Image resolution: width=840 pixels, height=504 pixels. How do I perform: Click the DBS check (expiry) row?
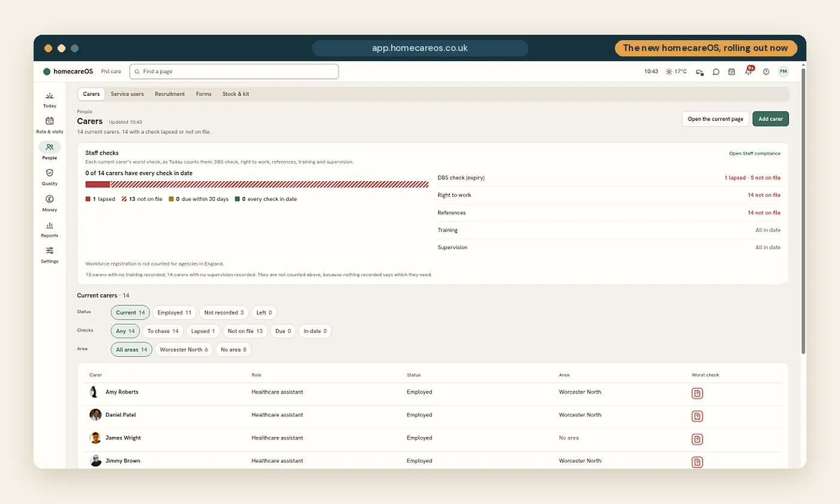coord(609,178)
